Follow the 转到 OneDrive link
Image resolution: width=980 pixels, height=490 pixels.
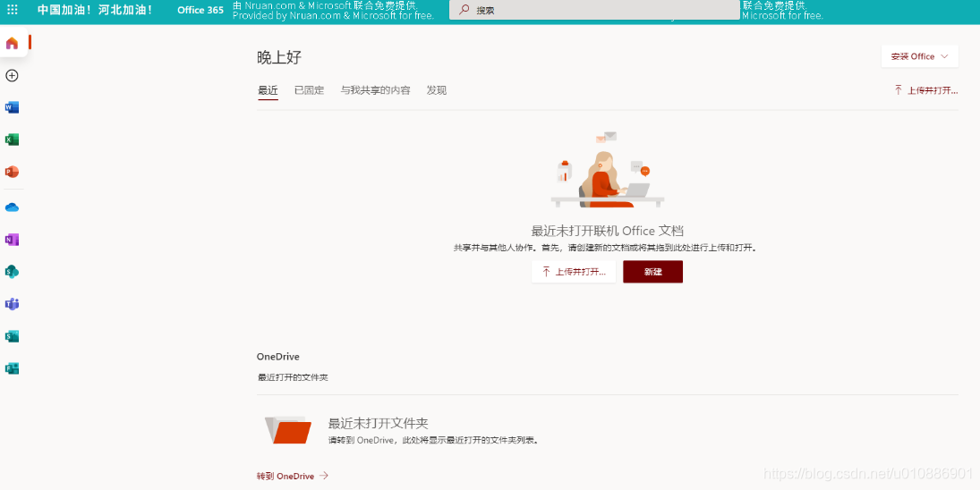pos(293,477)
